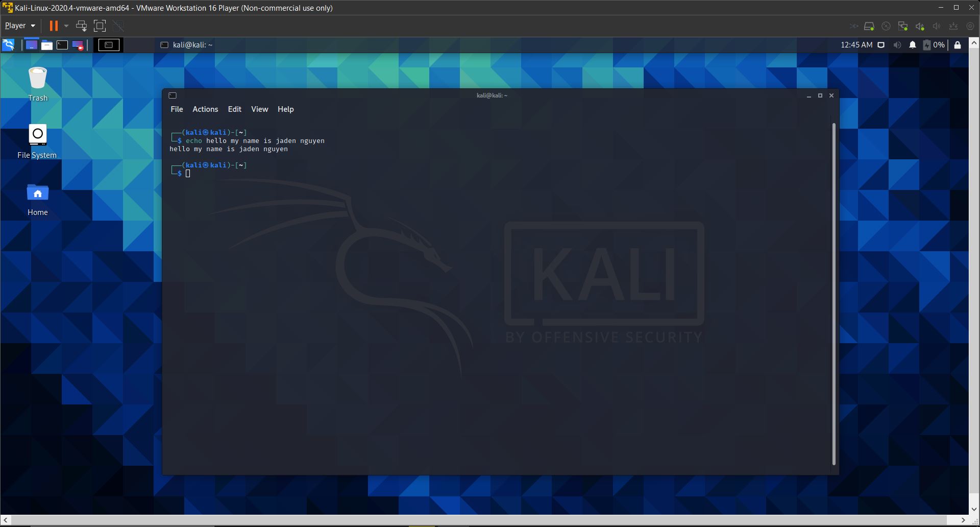This screenshot has height=527, width=980.
Task: Click the Show Desktop panel icon
Action: click(32, 45)
